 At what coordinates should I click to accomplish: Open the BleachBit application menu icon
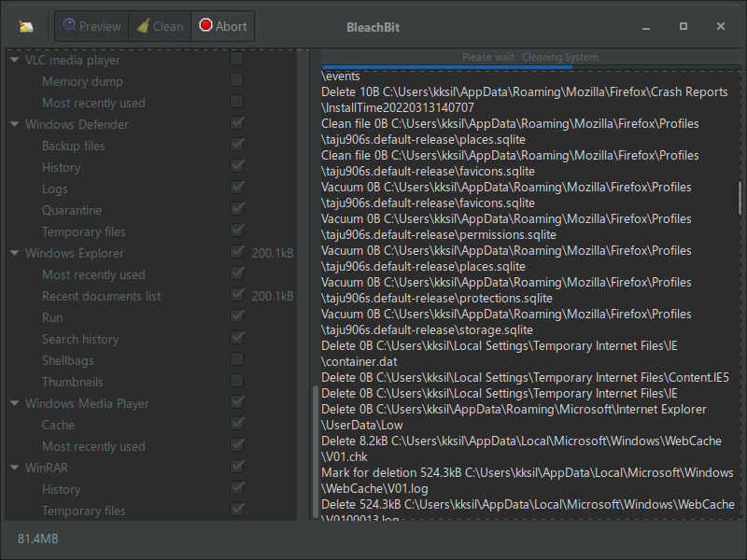[x=26, y=26]
